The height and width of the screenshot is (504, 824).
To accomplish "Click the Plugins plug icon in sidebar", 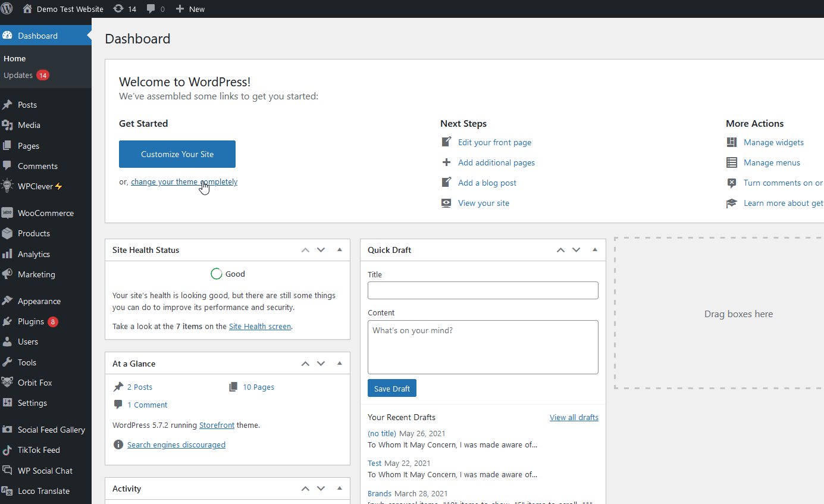I will 7,321.
